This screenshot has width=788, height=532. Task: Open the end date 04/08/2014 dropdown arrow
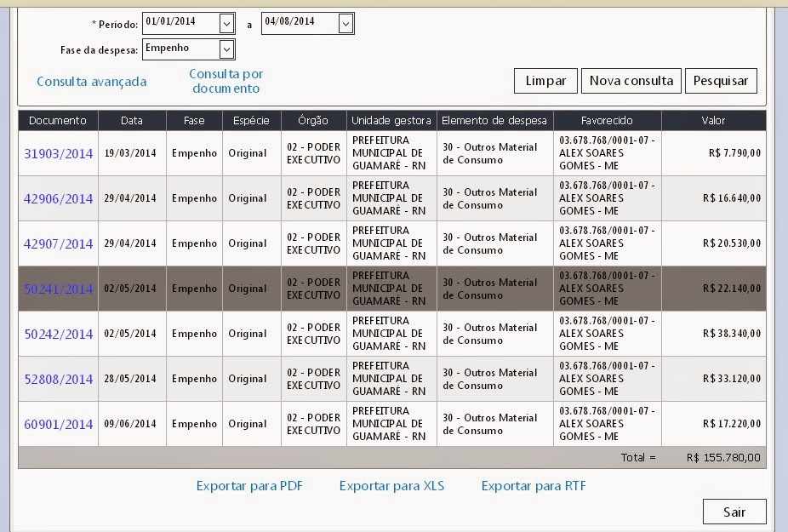tap(345, 23)
